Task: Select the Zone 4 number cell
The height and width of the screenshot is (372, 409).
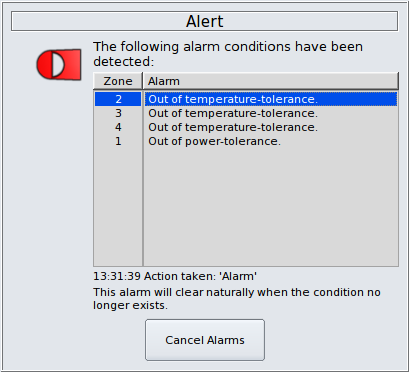Action: point(118,127)
